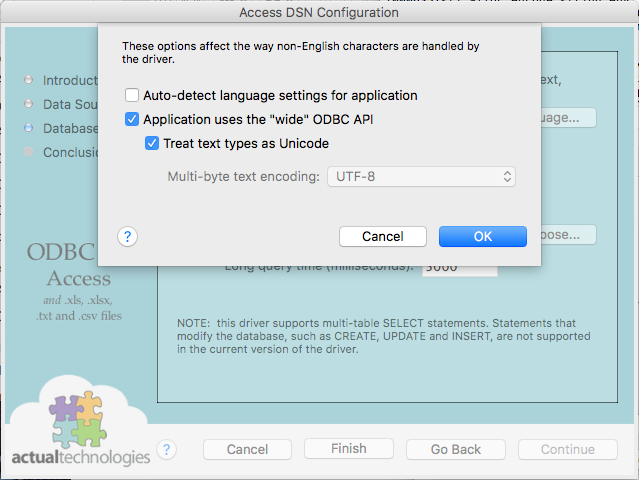Click the greyed-out Continue button
Image resolution: width=639 pixels, height=480 pixels.
pos(567,449)
